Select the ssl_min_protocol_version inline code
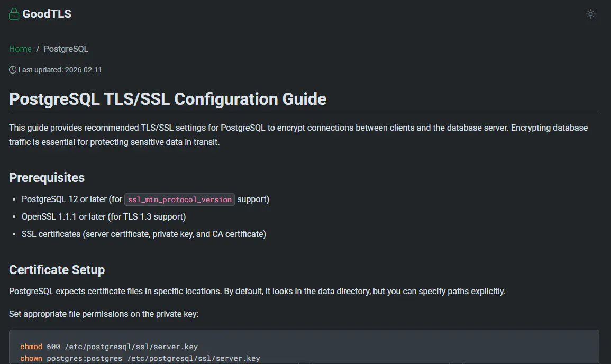Viewport: 611px width, 364px height. pos(180,199)
